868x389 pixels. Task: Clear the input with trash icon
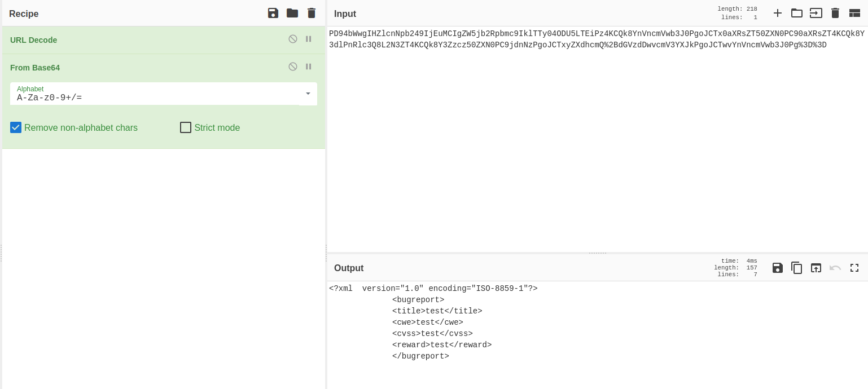tap(835, 13)
